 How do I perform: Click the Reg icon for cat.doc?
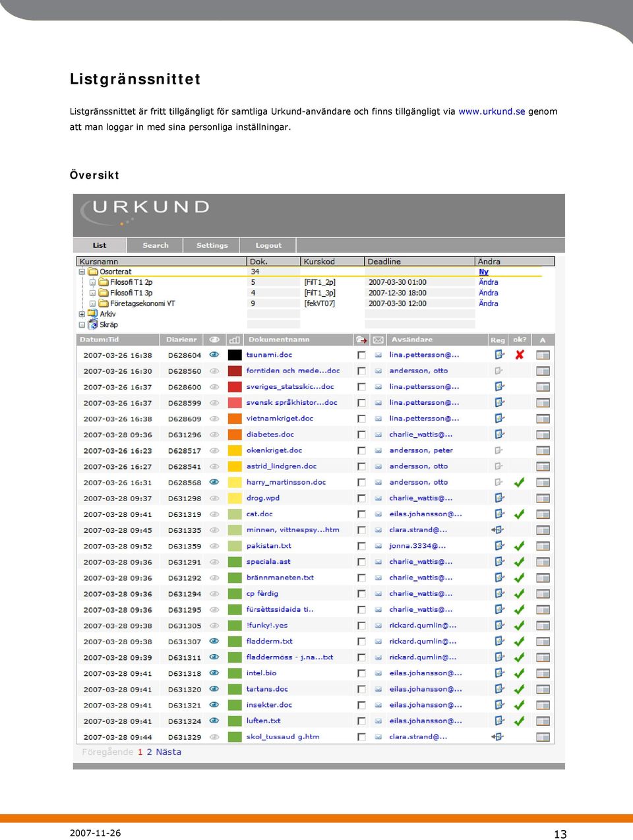click(x=499, y=514)
